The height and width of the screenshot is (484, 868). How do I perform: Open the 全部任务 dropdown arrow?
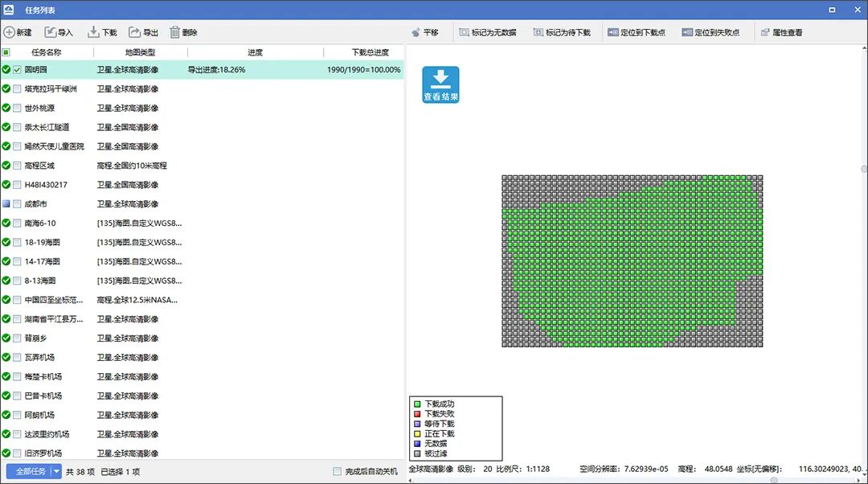56,471
